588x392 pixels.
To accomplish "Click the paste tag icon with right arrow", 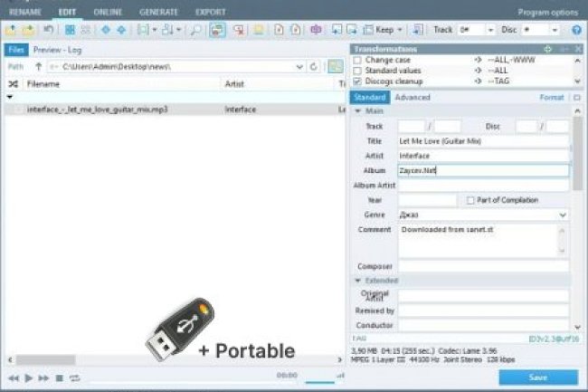I will (352, 30).
